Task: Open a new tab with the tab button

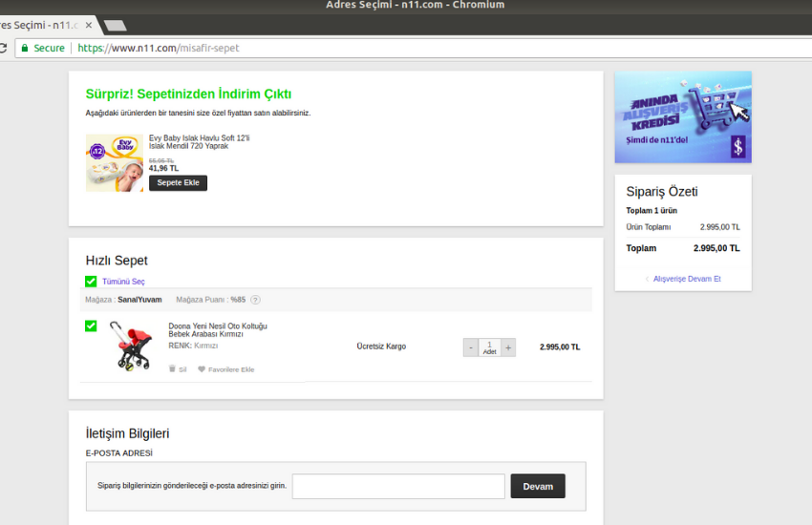Action: point(115,25)
